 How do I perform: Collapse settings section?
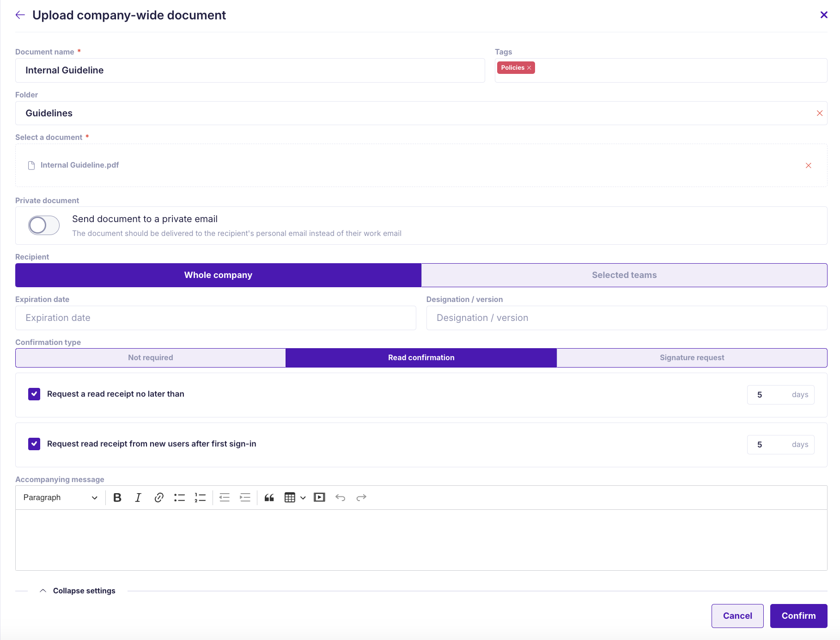(x=78, y=591)
